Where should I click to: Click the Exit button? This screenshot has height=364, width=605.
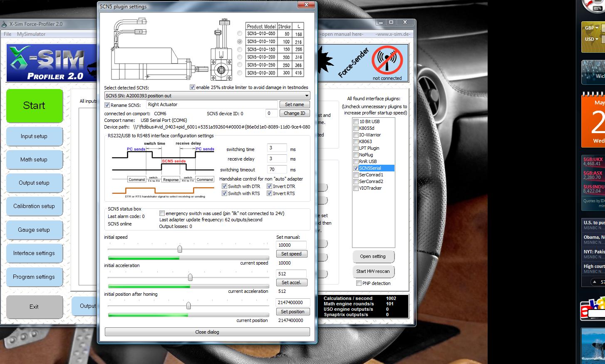click(x=34, y=307)
